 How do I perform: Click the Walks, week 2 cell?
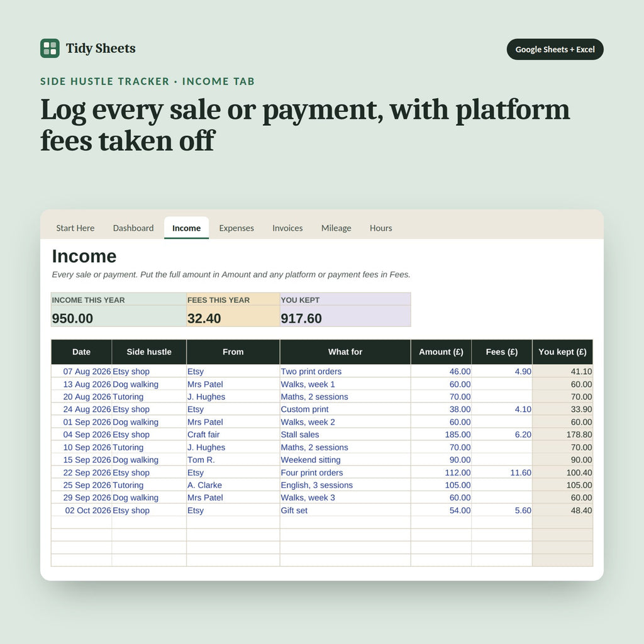[345, 422]
